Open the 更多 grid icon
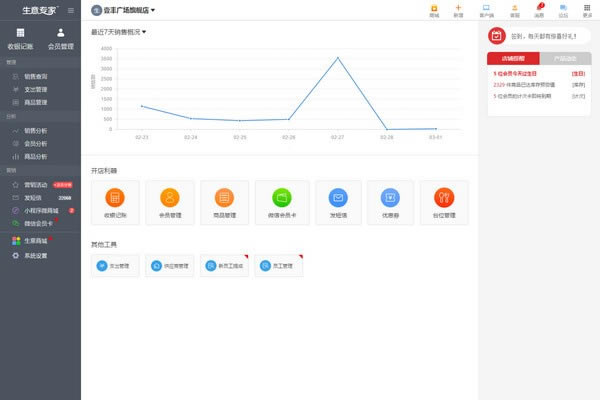600x400 pixels. pyautogui.click(x=587, y=11)
